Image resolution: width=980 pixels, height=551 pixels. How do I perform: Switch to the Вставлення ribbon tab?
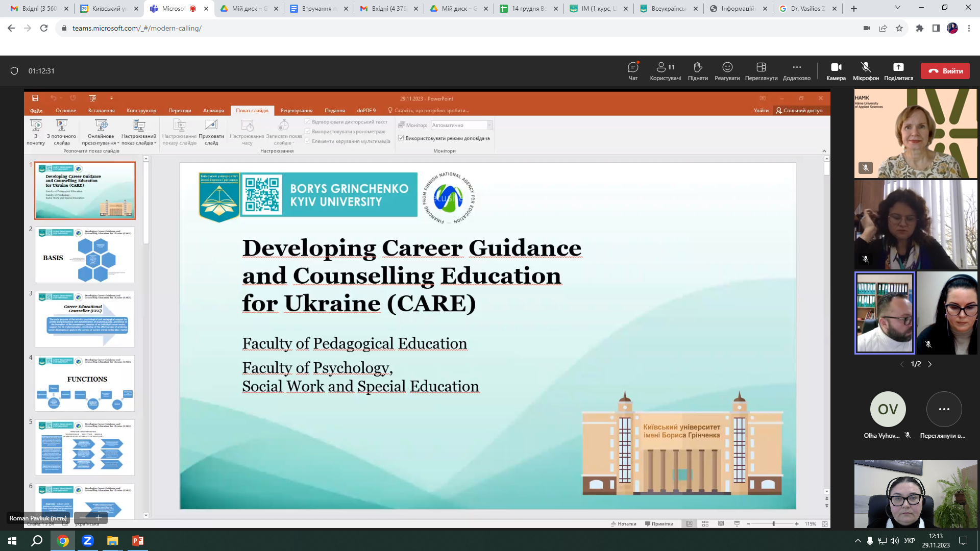pos(101,110)
